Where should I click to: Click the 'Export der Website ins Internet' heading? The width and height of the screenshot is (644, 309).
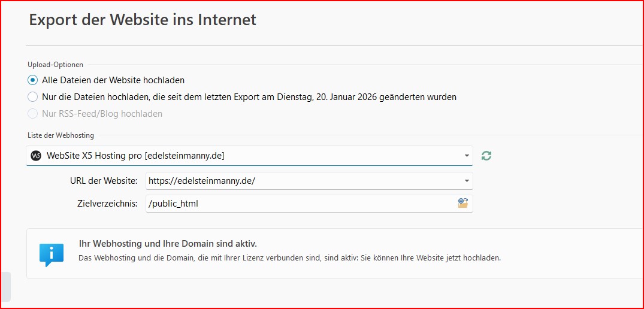(143, 20)
